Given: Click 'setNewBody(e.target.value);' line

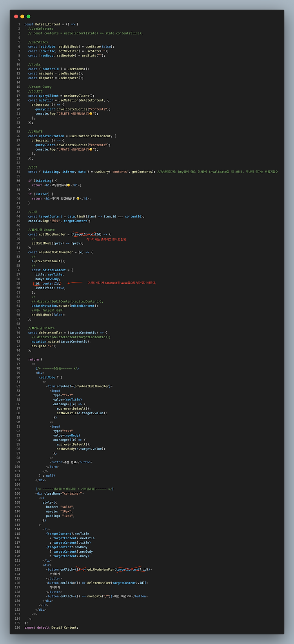Looking at the screenshot, I should point(81,449).
